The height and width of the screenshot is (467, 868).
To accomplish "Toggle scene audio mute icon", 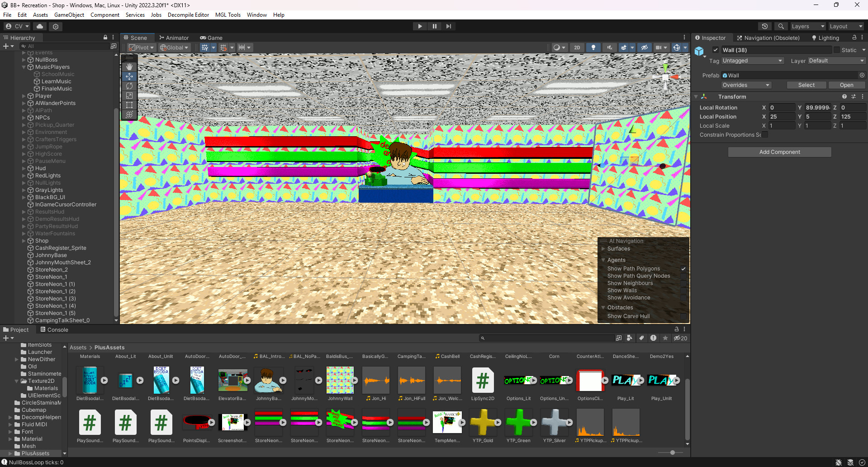I will tap(610, 48).
